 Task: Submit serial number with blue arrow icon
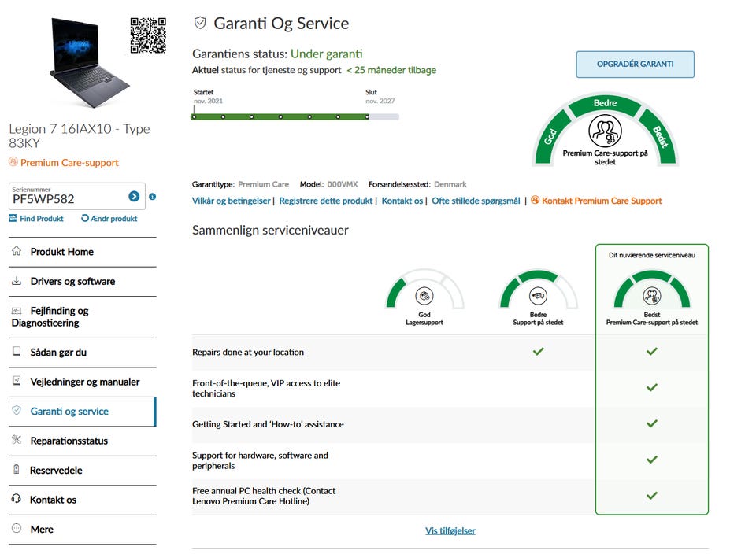(x=134, y=196)
